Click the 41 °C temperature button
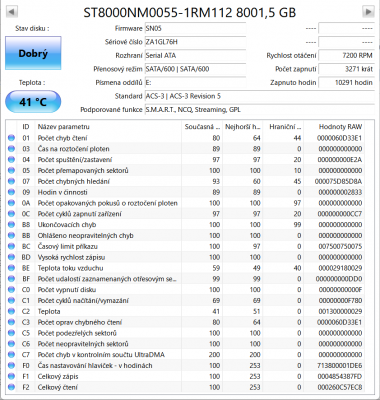 coord(33,102)
